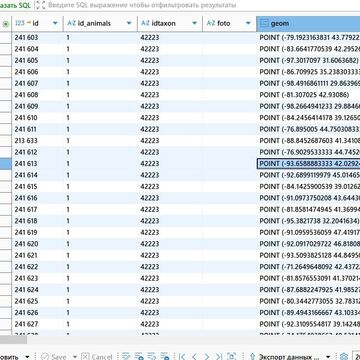Click the fetch page icon after navigation arrows
Viewport: 360px width, 360px height.
[x=232, y=356]
